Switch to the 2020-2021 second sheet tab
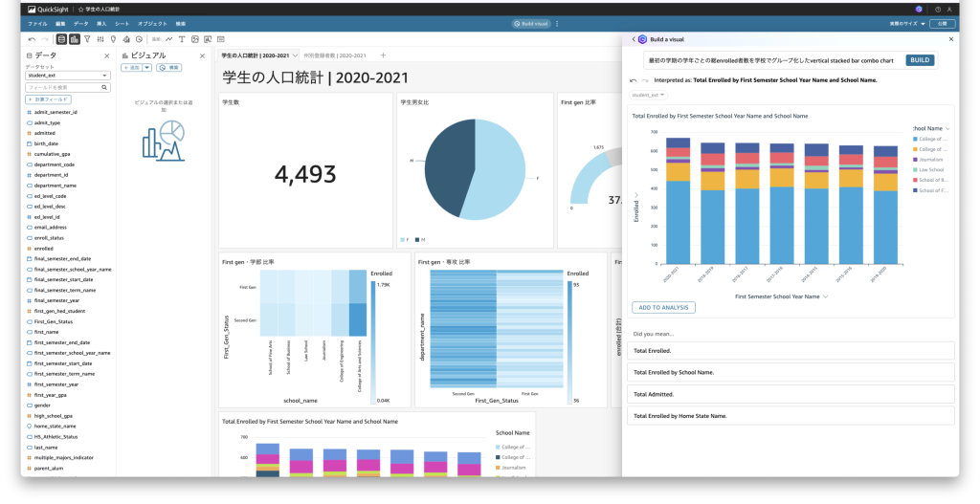Screen dimensions: 980x504 point(334,55)
